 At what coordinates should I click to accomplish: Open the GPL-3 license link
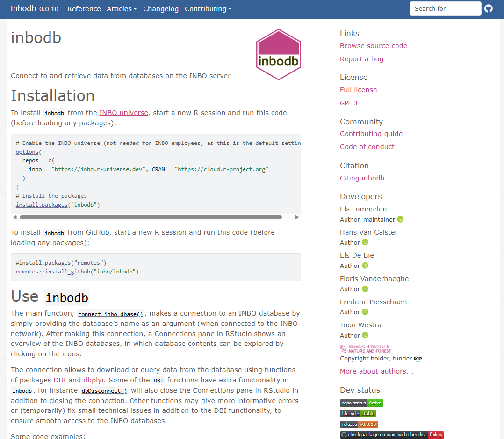(x=349, y=103)
